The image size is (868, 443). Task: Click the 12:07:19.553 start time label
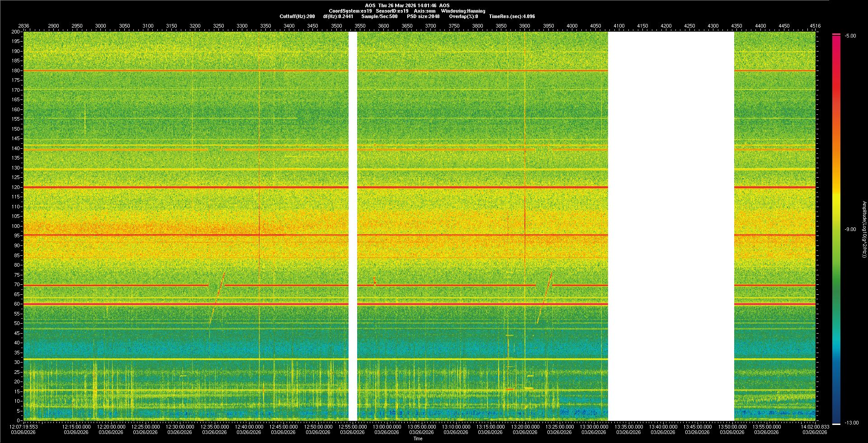[24, 427]
